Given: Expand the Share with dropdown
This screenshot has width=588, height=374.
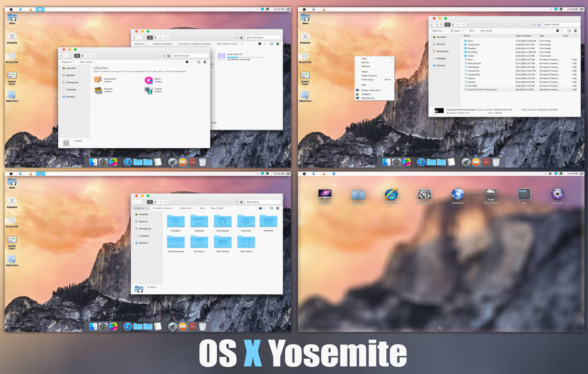Looking at the screenshot, I should click(187, 208).
